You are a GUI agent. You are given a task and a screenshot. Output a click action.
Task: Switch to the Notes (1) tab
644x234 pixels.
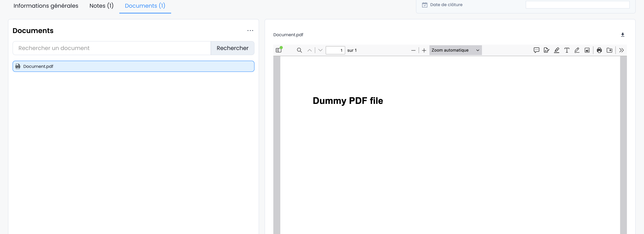[x=101, y=6]
